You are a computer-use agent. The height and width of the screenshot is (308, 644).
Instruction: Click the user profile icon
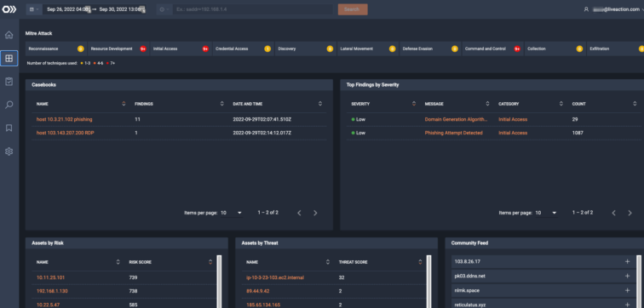(586, 9)
